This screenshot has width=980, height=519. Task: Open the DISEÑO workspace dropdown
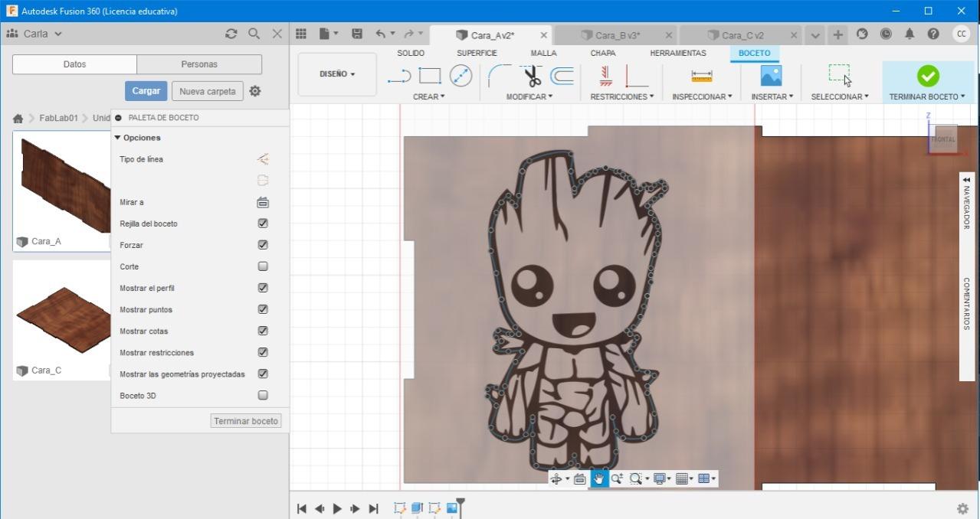pos(337,74)
